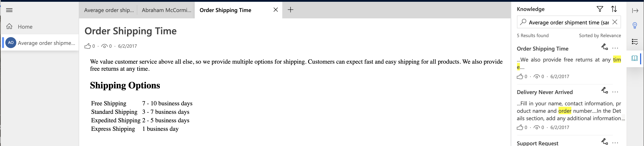Open the Delivery Never Arrived article
Image resolution: width=644 pixels, height=146 pixels.
545,92
